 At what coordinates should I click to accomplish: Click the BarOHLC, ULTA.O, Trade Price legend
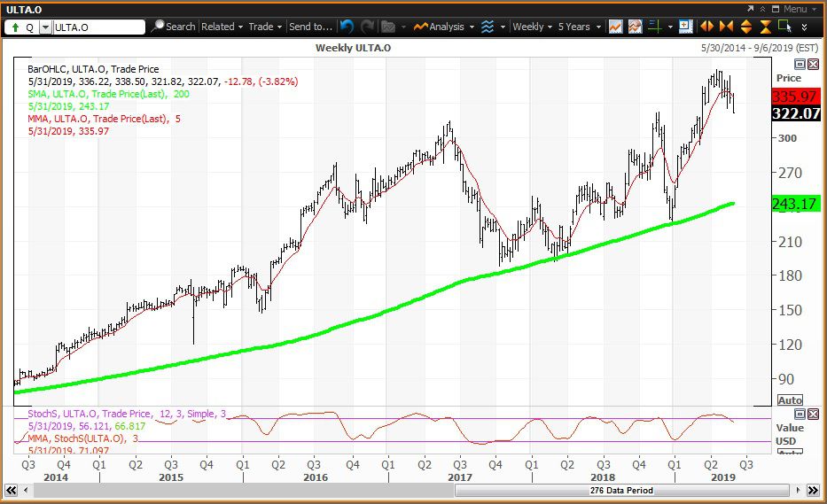pos(93,69)
